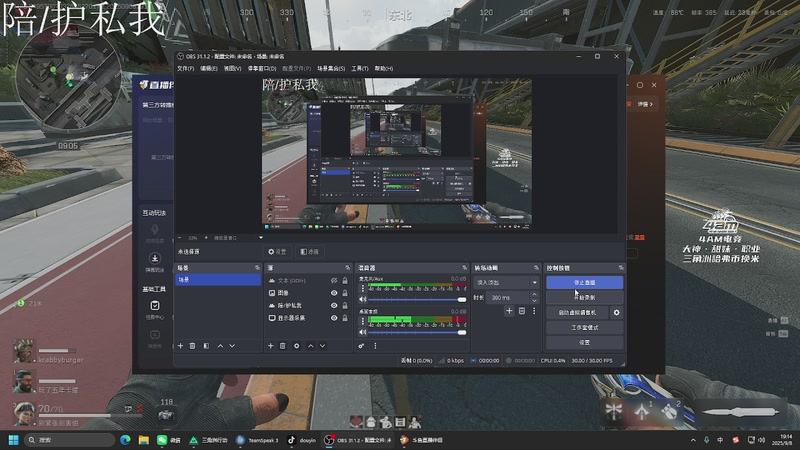Open source properties button above Scenes
The width and height of the screenshot is (800, 450).
[278, 252]
